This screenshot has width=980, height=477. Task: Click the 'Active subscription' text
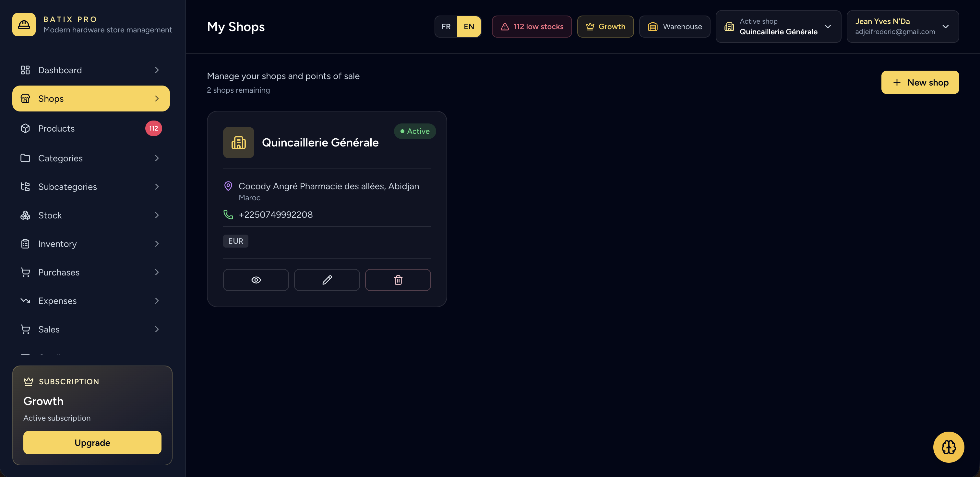pos(57,418)
